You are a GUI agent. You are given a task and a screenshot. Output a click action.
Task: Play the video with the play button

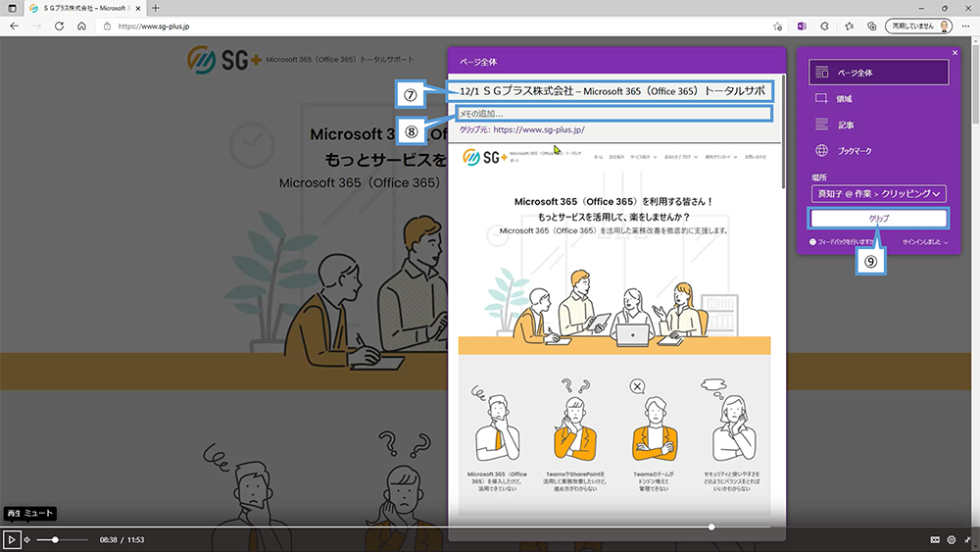[11, 539]
